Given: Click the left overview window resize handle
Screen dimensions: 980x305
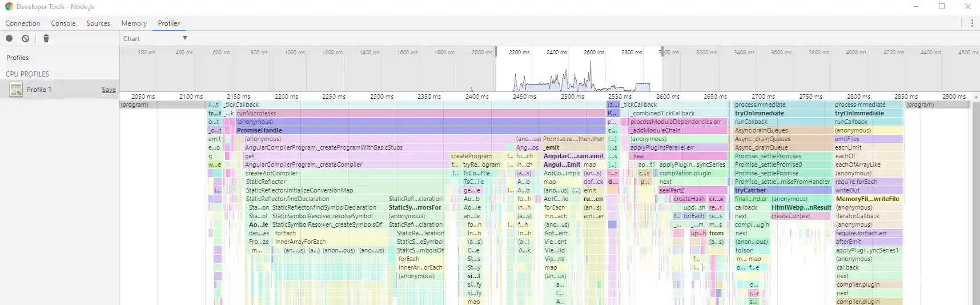Looking at the screenshot, I should point(496,51).
